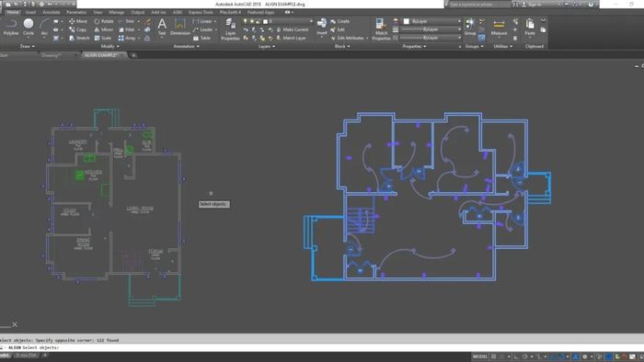The height and width of the screenshot is (362, 644).
Task: Expand the Block panel dropdown
Action: tap(342, 46)
